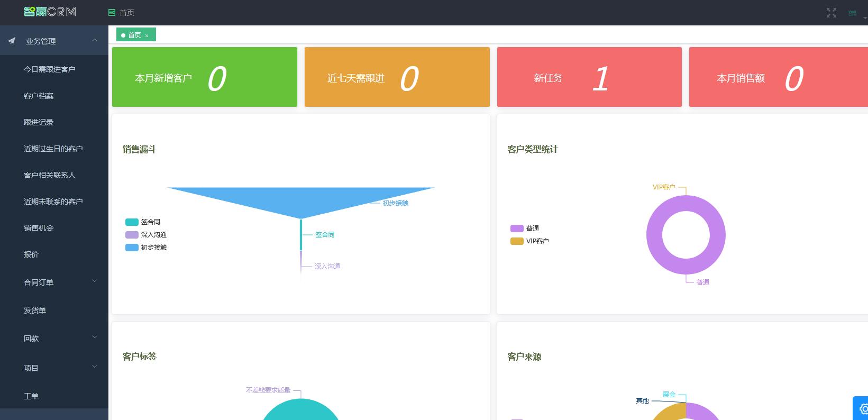868x420 pixels.
Task: Toggle the 深入沟通 legend swatch
Action: pos(132,235)
